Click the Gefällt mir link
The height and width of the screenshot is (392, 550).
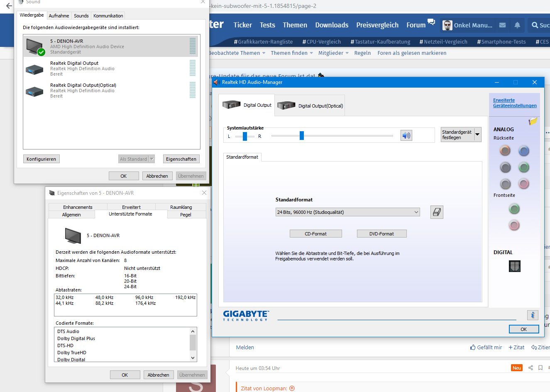pyautogui.click(x=486, y=347)
